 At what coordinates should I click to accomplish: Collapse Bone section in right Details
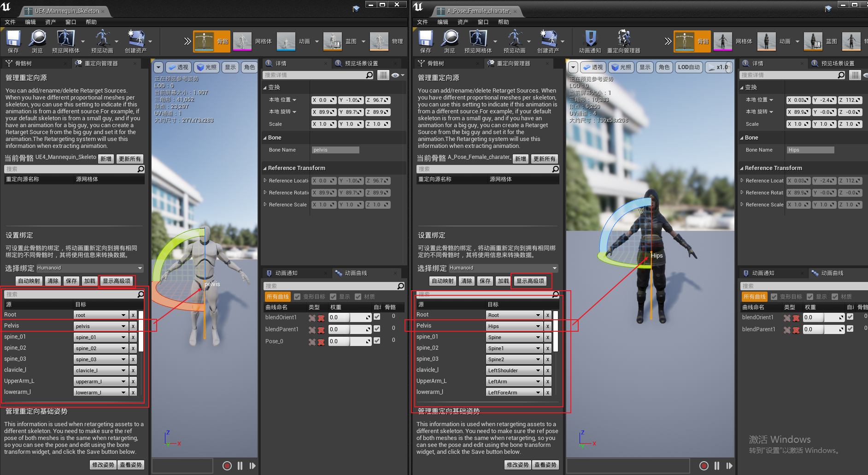(x=742, y=138)
